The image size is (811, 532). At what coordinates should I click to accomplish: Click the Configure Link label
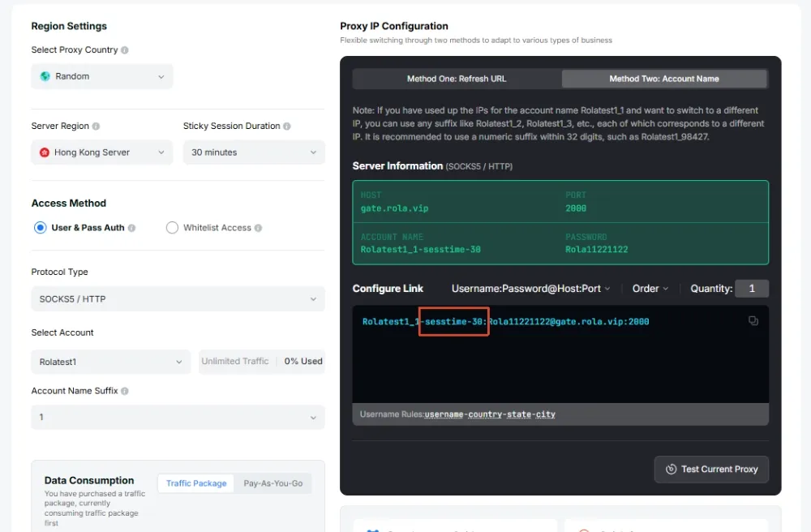[388, 289]
